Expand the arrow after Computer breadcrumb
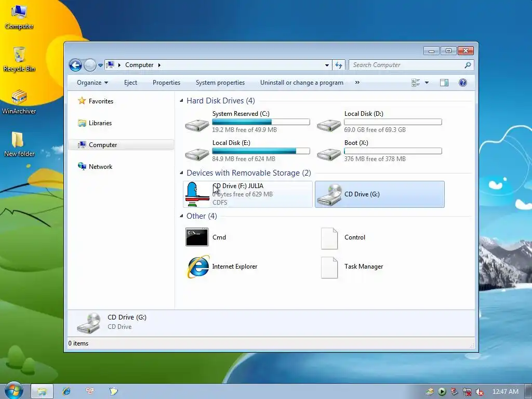Viewport: 532px width, 399px height. coord(159,65)
